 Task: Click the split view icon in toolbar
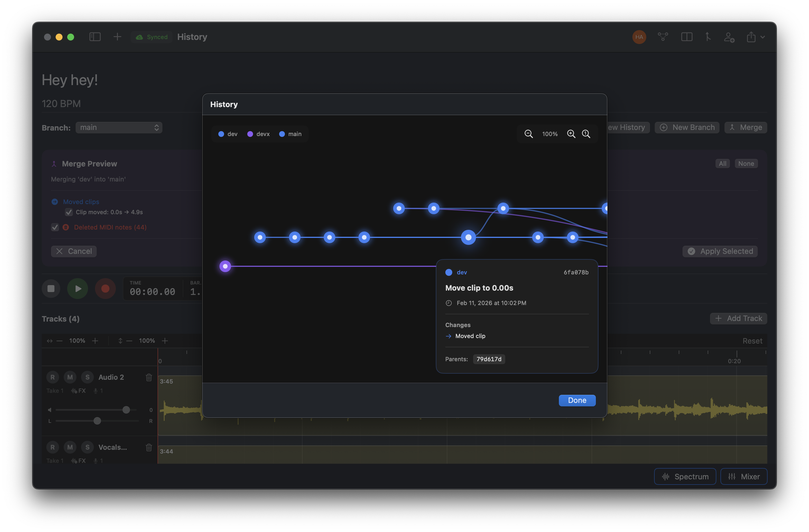687,37
